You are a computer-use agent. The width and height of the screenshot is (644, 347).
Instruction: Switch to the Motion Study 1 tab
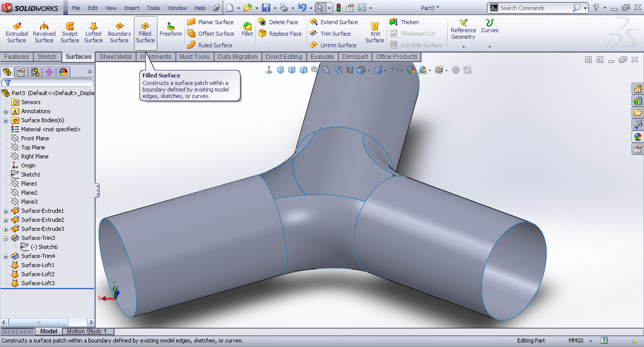pyautogui.click(x=87, y=331)
